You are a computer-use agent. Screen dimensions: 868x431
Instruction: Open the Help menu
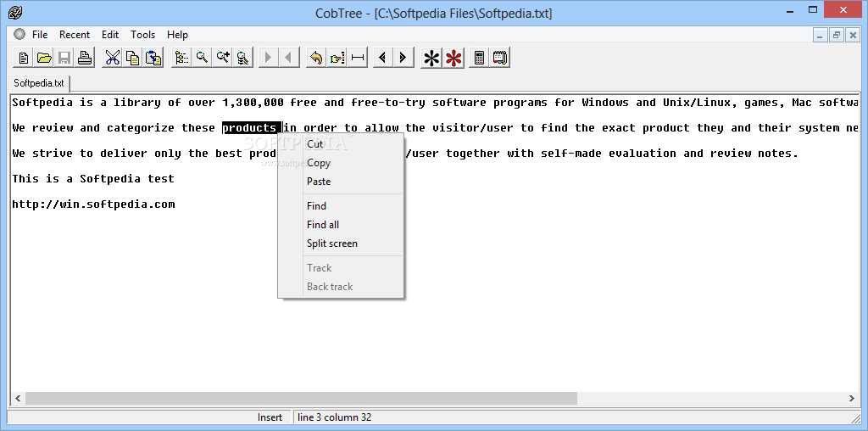(177, 34)
